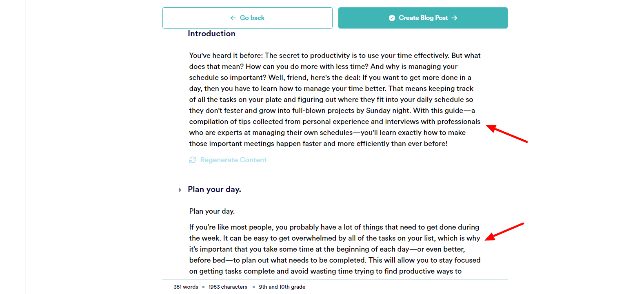Click the checkmark icon on Create Blog Post
This screenshot has height=294, width=644.
pyautogui.click(x=392, y=18)
